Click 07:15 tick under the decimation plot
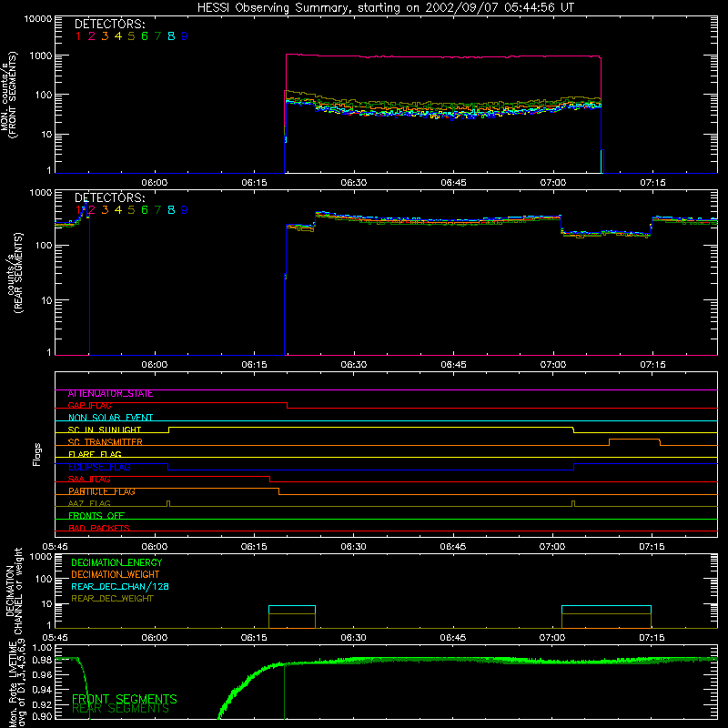This screenshot has height=728, width=728. click(x=652, y=638)
